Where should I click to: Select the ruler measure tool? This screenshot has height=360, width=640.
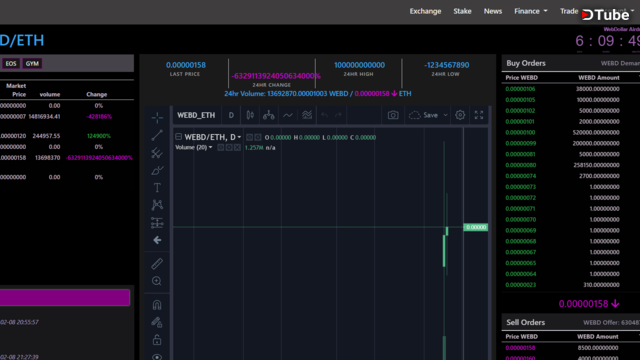click(157, 264)
